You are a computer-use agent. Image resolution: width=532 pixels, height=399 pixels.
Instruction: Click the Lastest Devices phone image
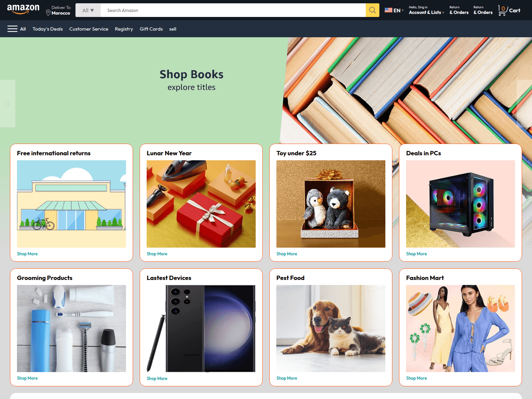201,329
